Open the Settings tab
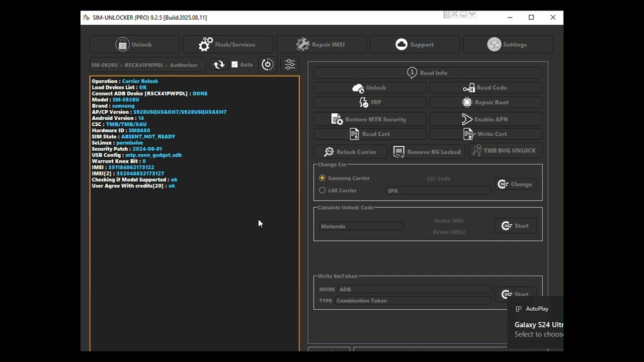This screenshot has width=644, height=362. [x=508, y=44]
